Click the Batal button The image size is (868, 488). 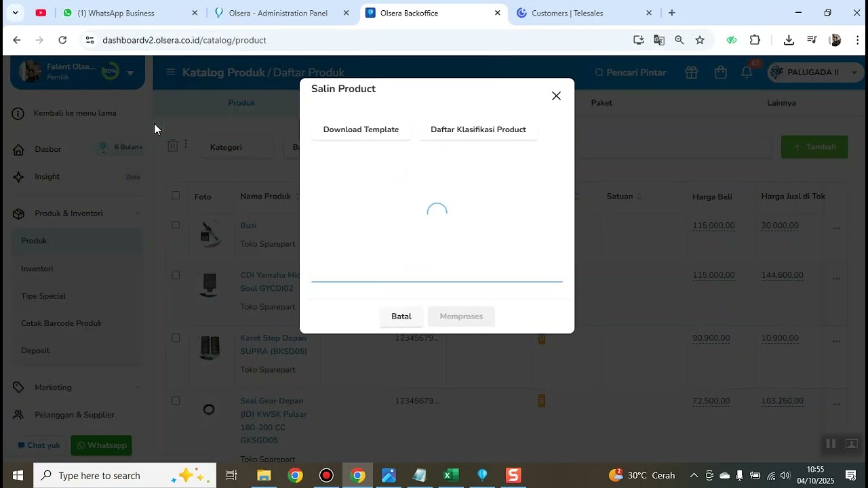tap(401, 317)
